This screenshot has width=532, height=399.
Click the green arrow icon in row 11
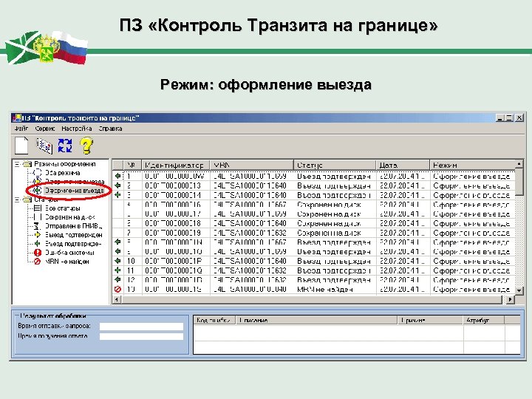click(117, 270)
